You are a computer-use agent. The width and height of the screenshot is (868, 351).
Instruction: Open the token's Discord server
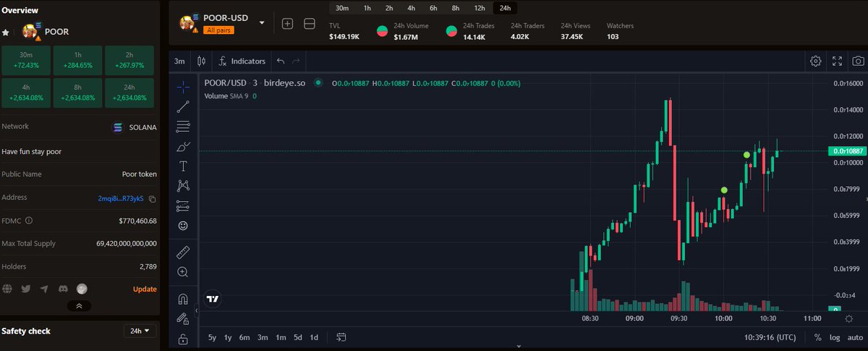[63, 289]
